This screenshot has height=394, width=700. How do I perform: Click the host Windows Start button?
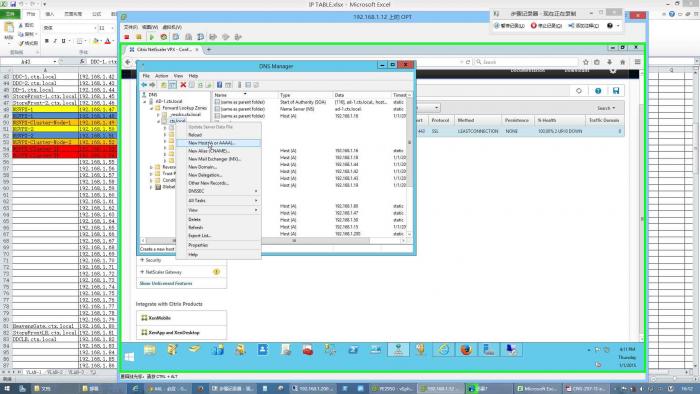[7, 389]
